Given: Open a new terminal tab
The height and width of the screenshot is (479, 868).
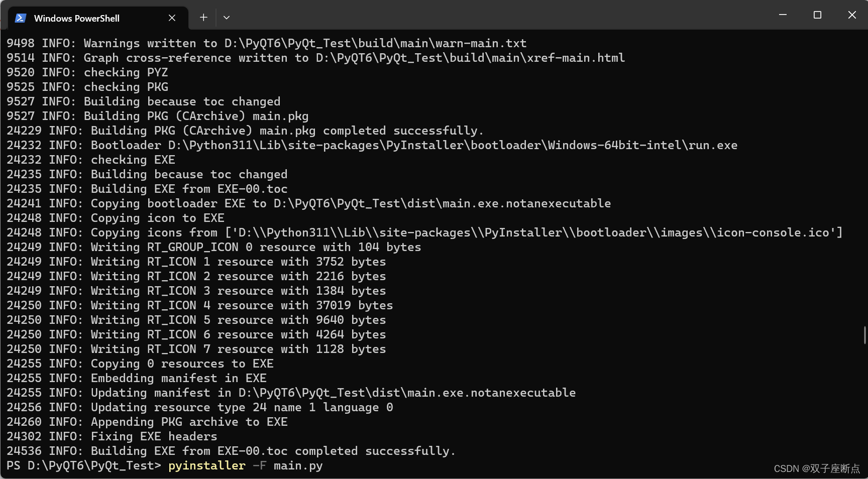Looking at the screenshot, I should [203, 18].
